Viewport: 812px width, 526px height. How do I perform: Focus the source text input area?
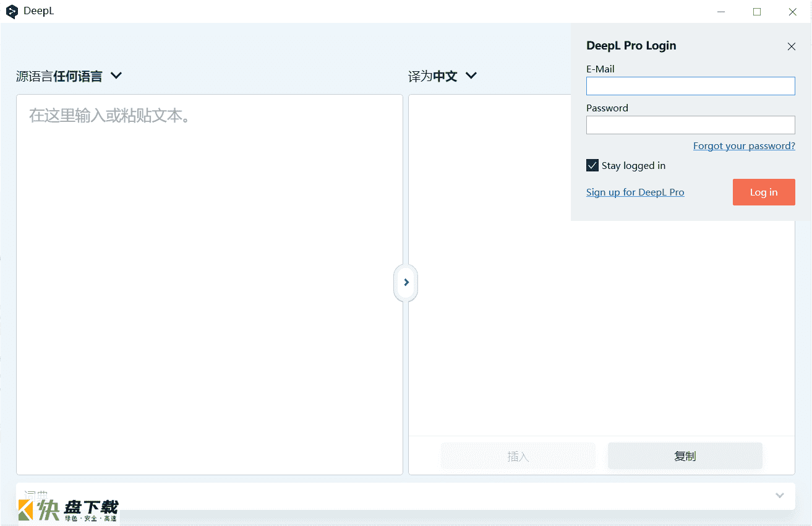pos(210,285)
